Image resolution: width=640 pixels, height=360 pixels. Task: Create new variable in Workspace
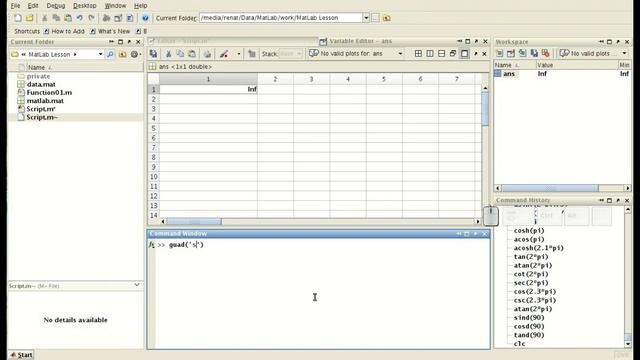(500, 53)
